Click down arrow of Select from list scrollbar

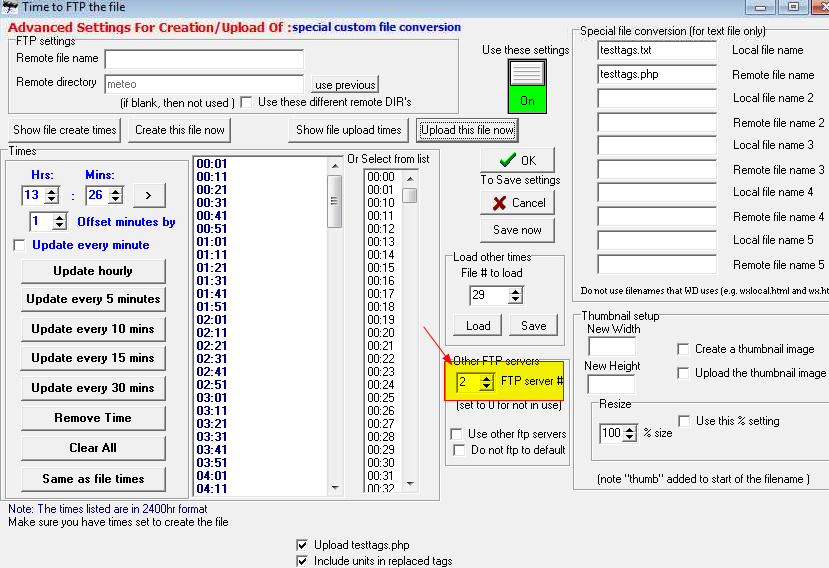[x=410, y=484]
